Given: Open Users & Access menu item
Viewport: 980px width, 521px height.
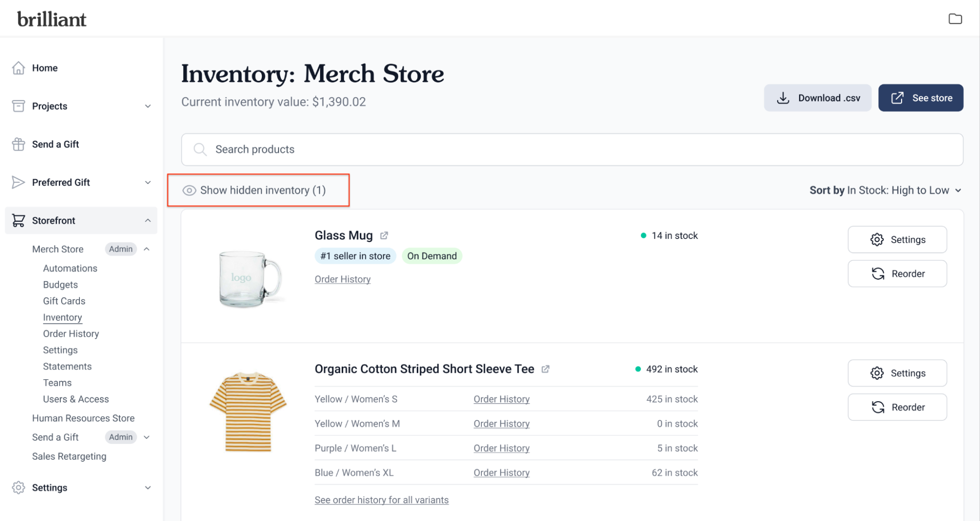Looking at the screenshot, I should (x=76, y=399).
